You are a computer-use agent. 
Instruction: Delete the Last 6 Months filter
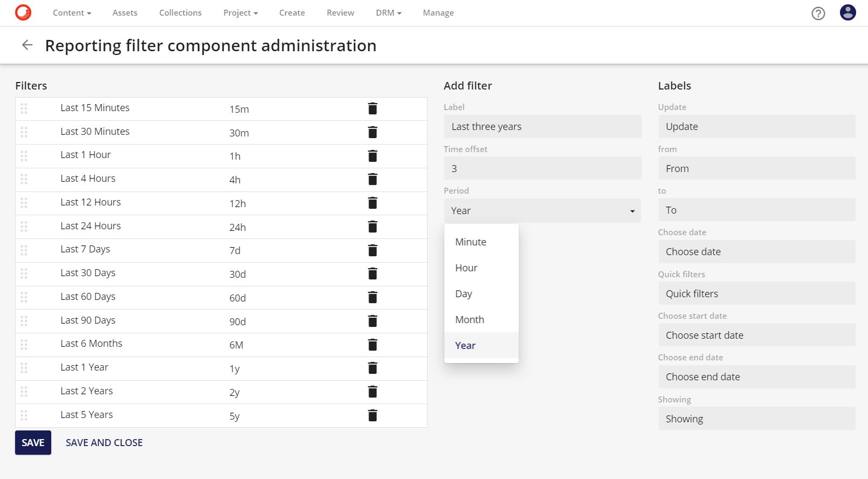[373, 345]
